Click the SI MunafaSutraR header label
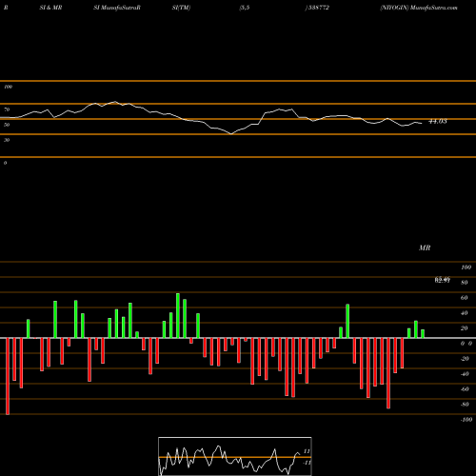The width and height of the screenshot is (476, 476). click(117, 8)
